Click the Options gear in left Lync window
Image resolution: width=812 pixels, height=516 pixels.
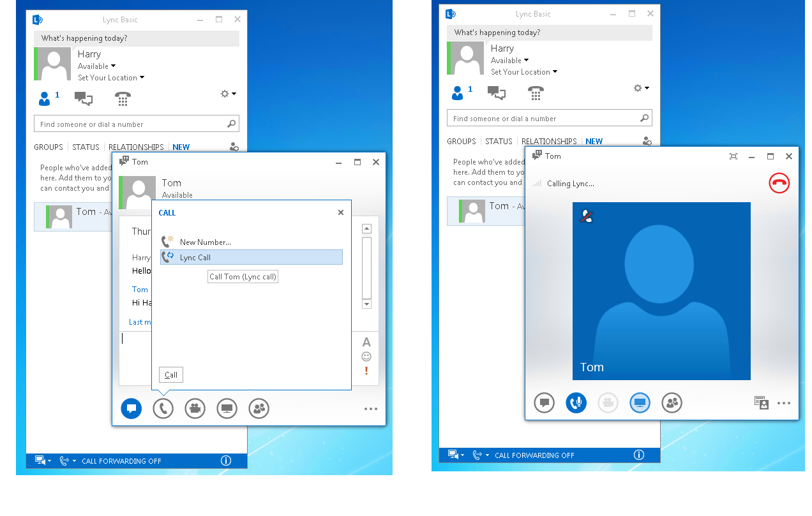[225, 94]
